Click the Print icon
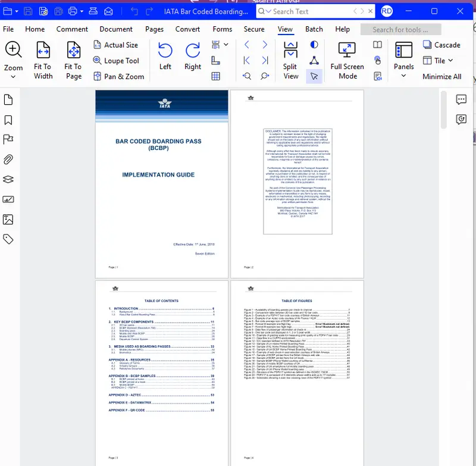This screenshot has width=476, height=466. coord(73,11)
